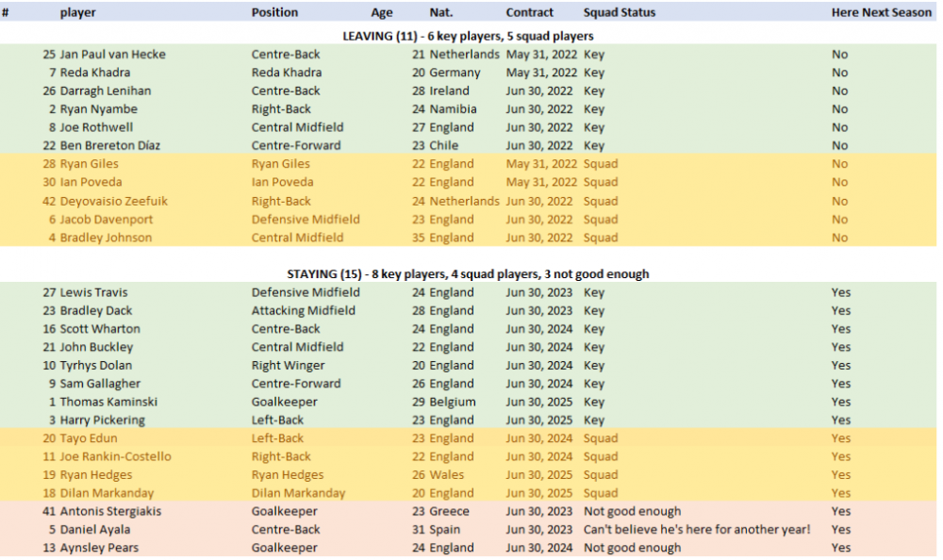This screenshot has width=943, height=560.
Task: Select the "Can't believe he's here" status cell
Action: coord(697,530)
